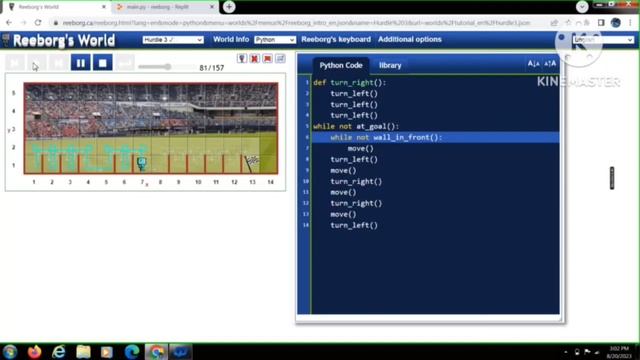Image resolution: width=640 pixels, height=360 pixels.
Task: Open File Explorer from the taskbar
Action: tap(83, 351)
